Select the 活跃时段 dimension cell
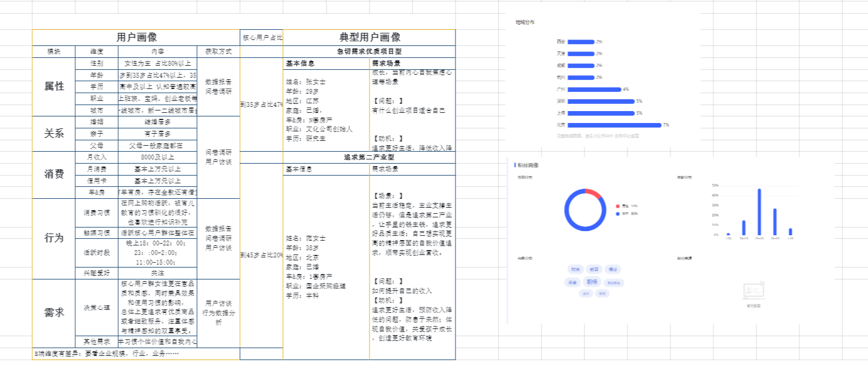The width and height of the screenshot is (868, 381). (97, 253)
